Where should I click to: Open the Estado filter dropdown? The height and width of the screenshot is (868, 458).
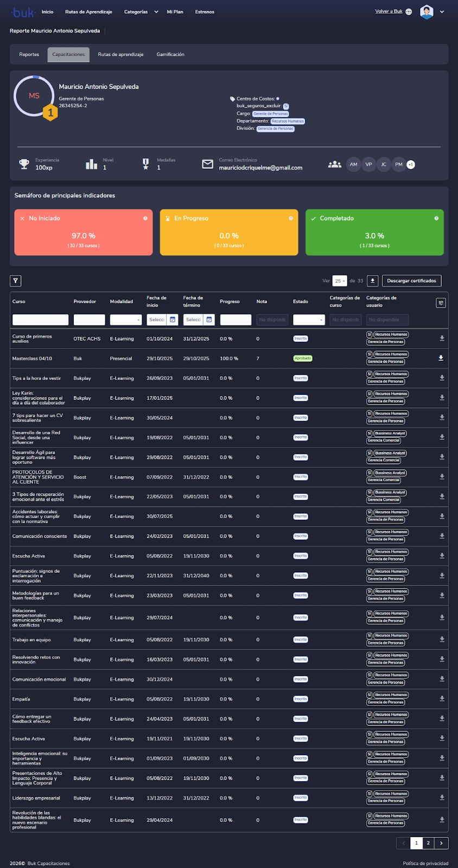309,320
